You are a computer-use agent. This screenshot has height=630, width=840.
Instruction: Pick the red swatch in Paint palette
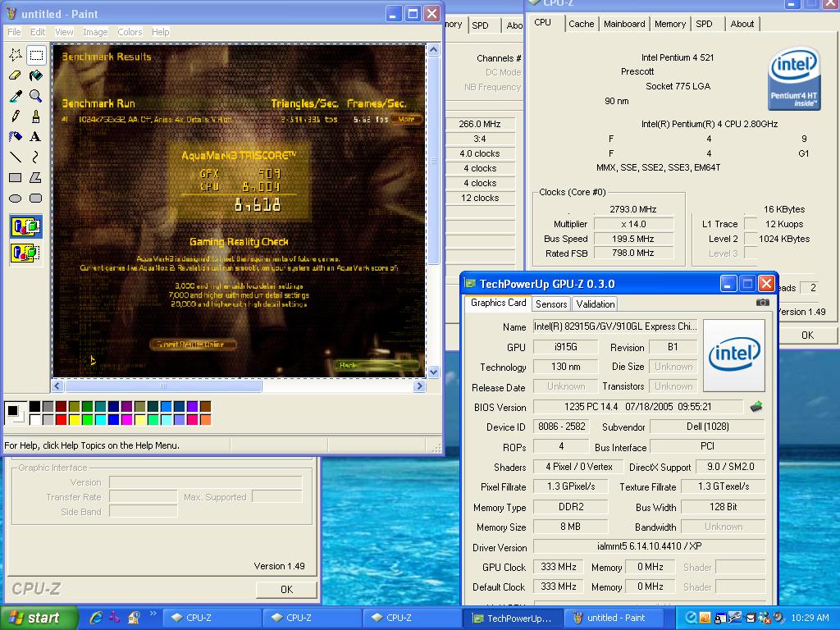tap(61, 419)
